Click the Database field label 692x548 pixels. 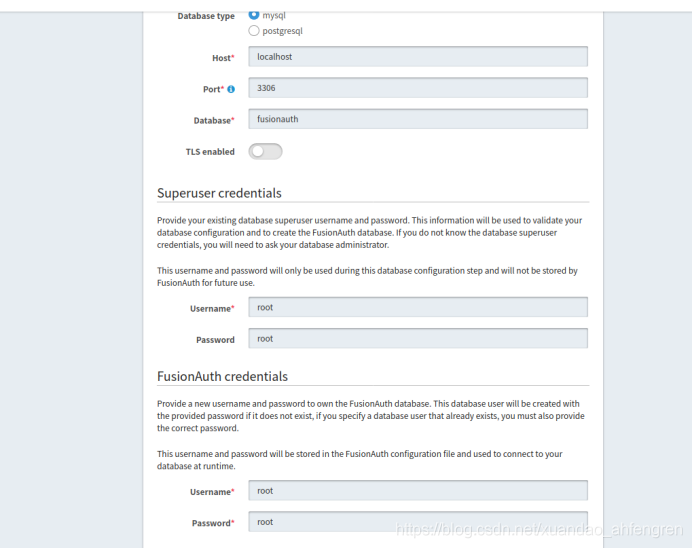[x=212, y=120]
